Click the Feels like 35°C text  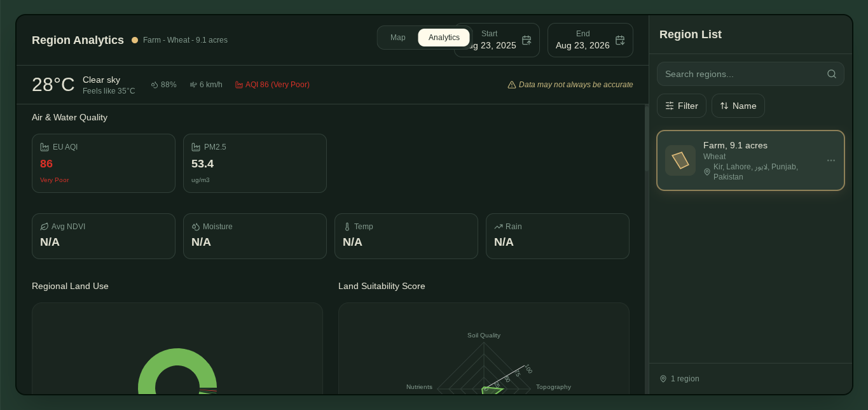point(109,91)
